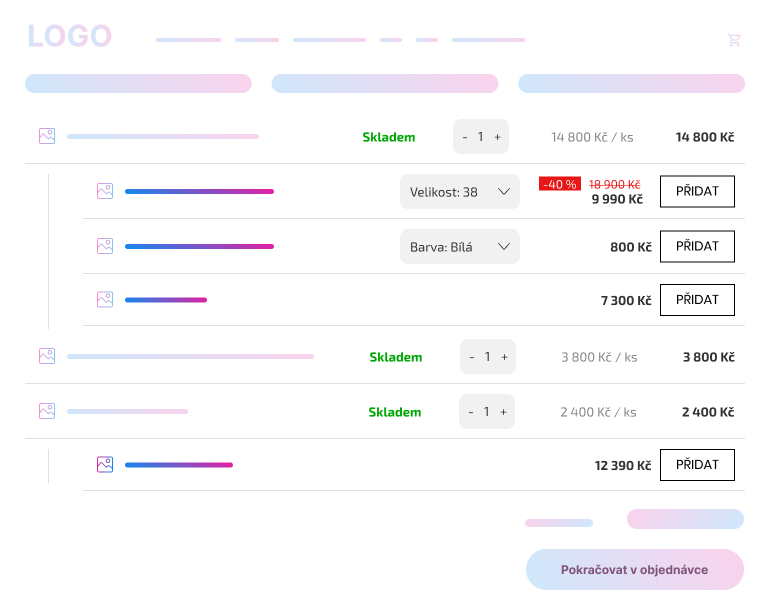
Task: Click image icon of 14 800 Kč product
Action: click(47, 136)
